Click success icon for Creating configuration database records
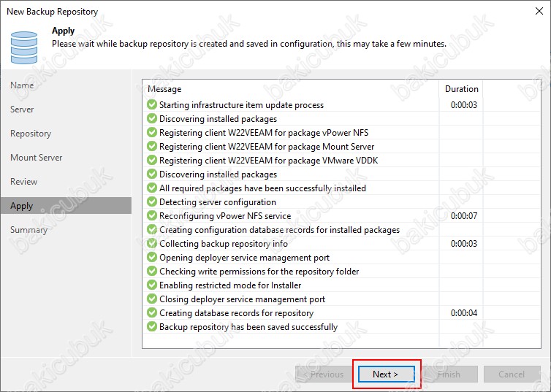The width and height of the screenshot is (551, 392). click(x=152, y=229)
